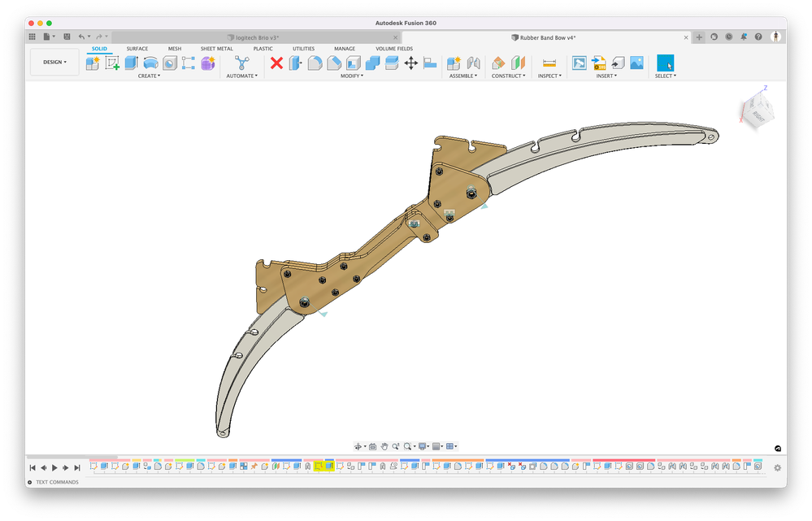Select the Move/Copy tool
The image size is (812, 521).
click(411, 63)
